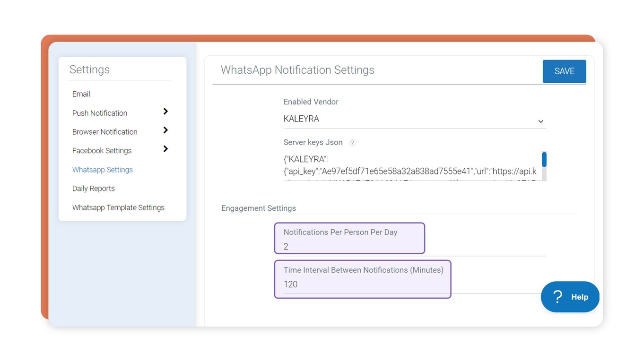Click the dropdown arrow for Enabled Vendor

click(x=540, y=121)
